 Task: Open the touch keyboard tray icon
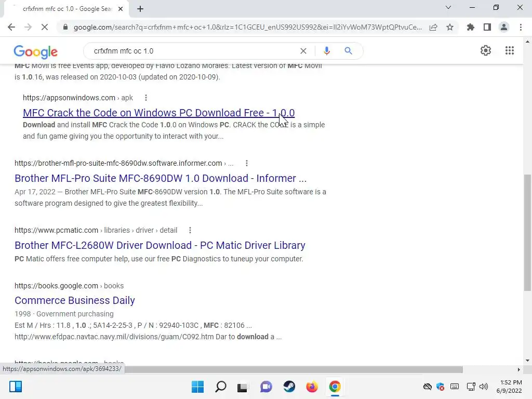[x=454, y=387]
